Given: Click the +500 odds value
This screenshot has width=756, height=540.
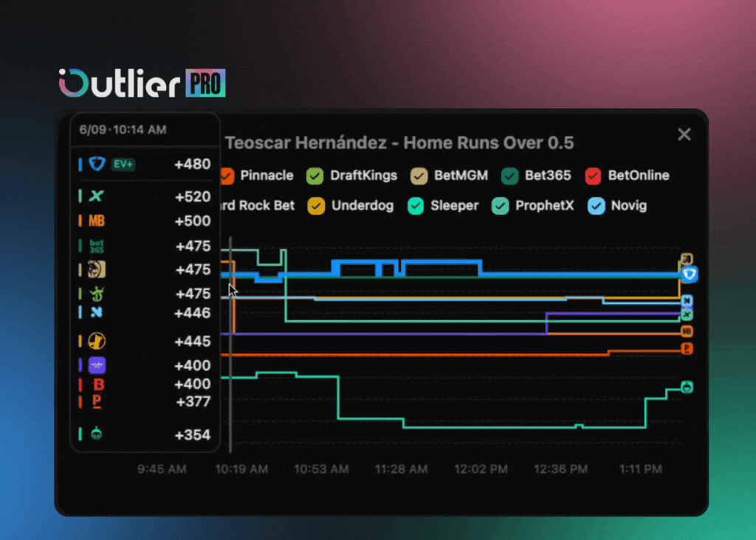Looking at the screenshot, I should pyautogui.click(x=193, y=221).
